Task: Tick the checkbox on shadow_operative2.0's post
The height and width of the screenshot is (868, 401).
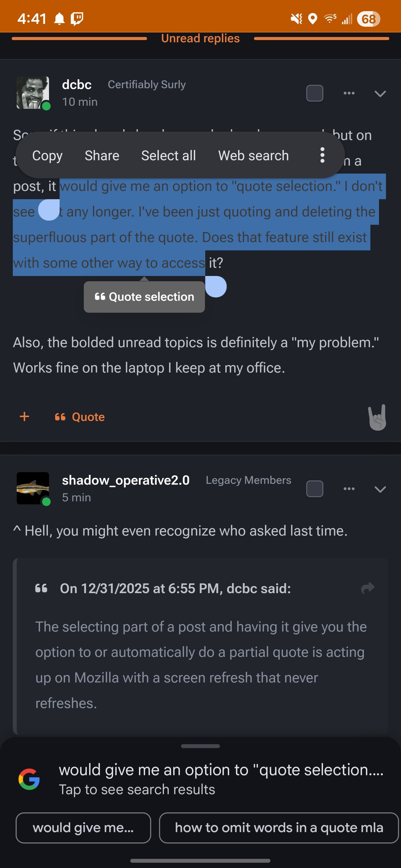Action: (314, 489)
